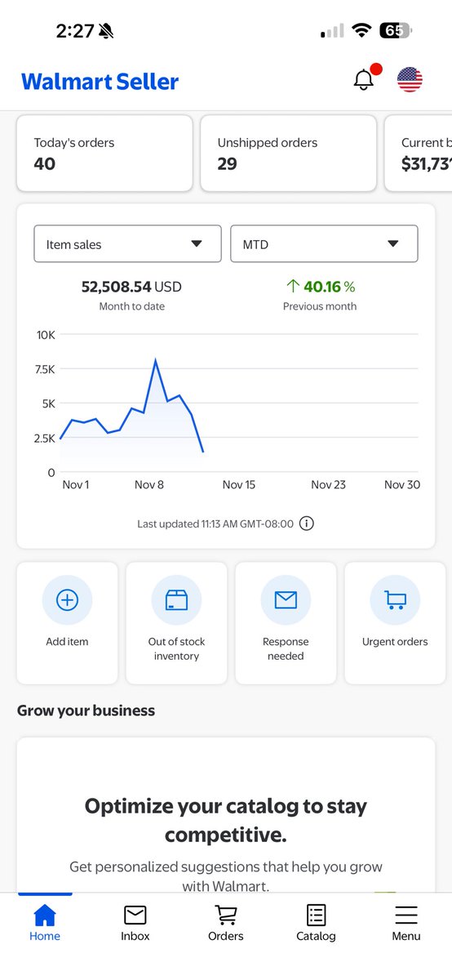Tap the 52,508.54 USD sales total

(x=131, y=287)
